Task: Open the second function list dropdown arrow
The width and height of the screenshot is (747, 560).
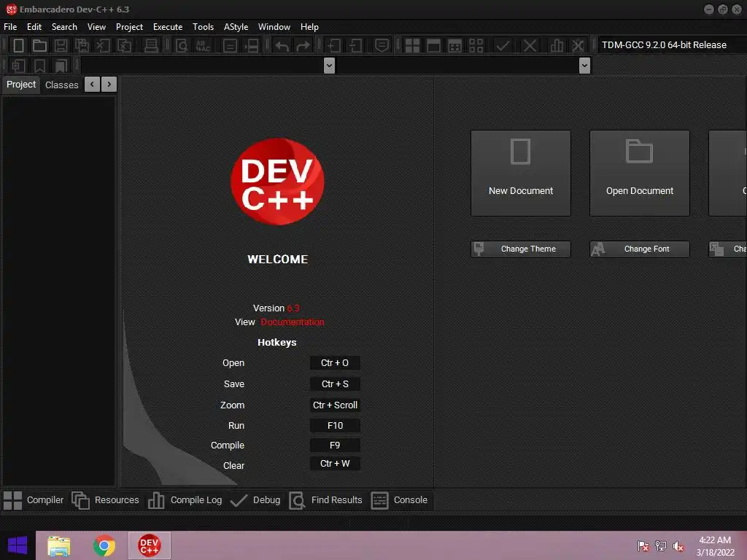Action: tap(584, 65)
